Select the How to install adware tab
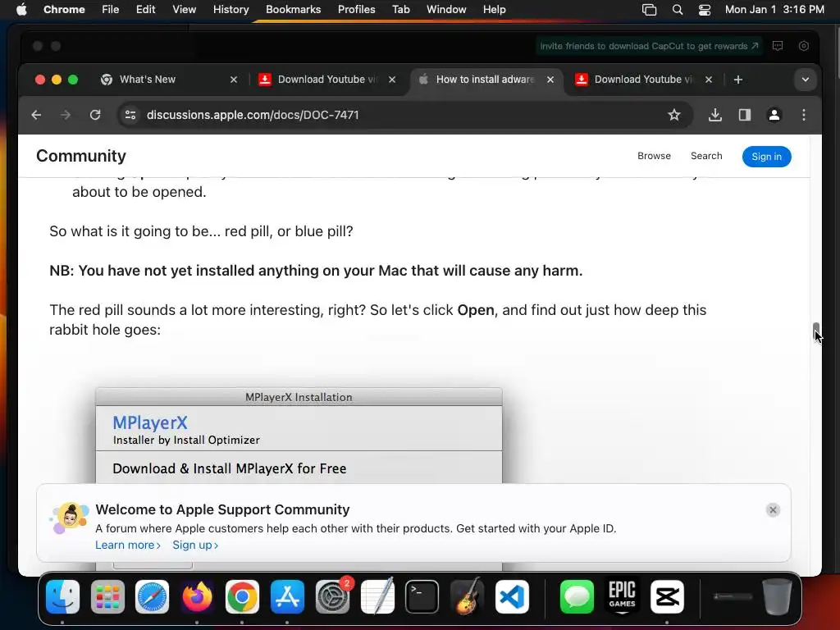The height and width of the screenshot is (630, 840). pos(485,80)
